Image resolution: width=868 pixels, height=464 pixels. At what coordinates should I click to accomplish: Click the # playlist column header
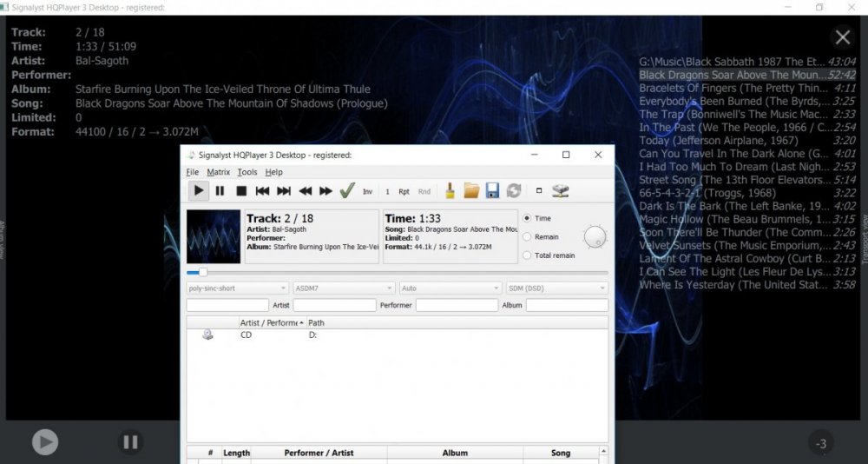210,453
